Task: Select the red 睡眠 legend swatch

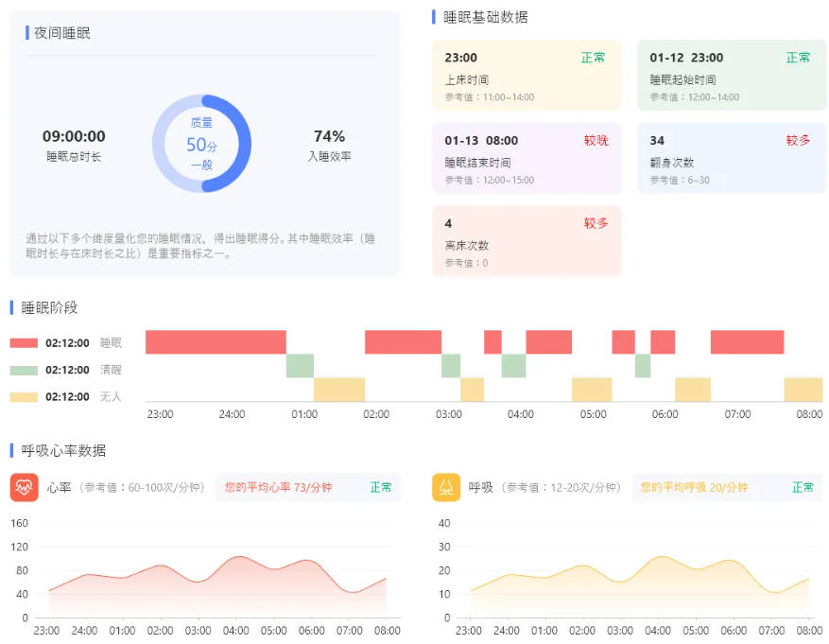Action: pyautogui.click(x=24, y=343)
